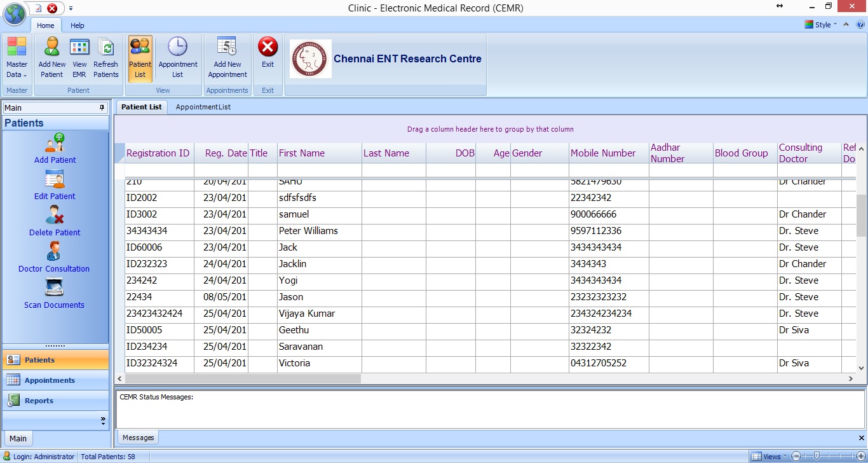Open the Style dropdown menu

click(x=821, y=25)
